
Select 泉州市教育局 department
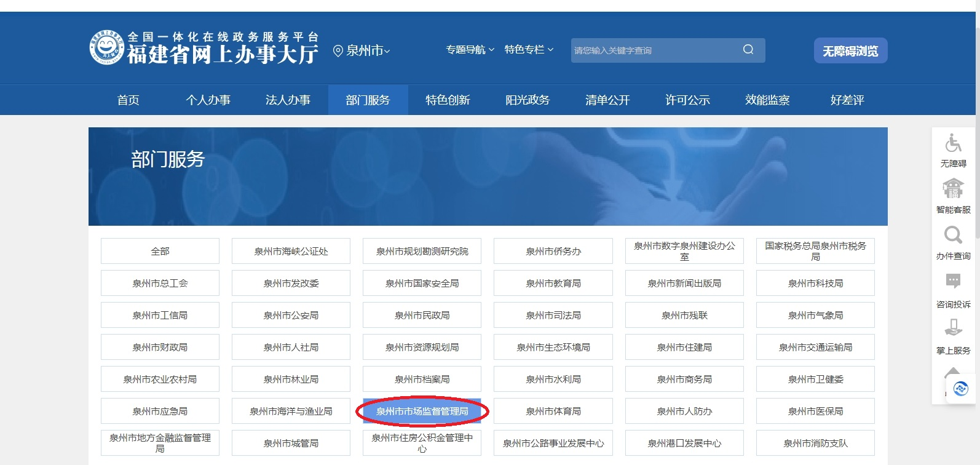(x=553, y=283)
